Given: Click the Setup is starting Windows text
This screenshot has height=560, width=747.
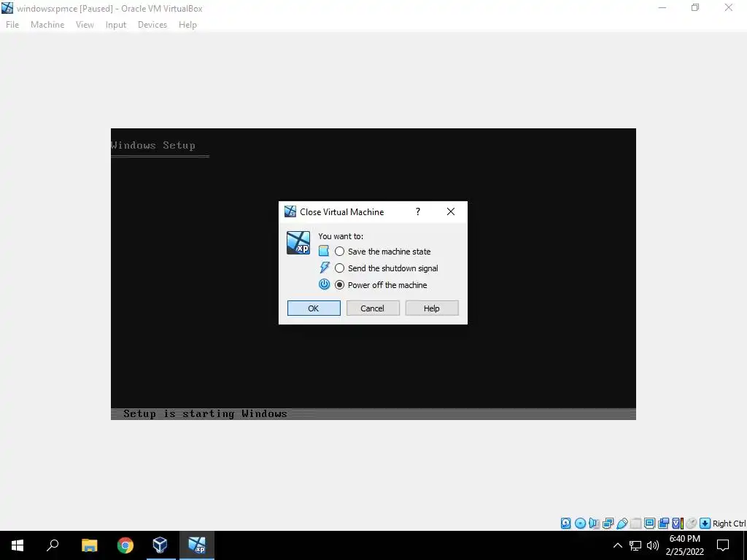Looking at the screenshot, I should click(205, 413).
